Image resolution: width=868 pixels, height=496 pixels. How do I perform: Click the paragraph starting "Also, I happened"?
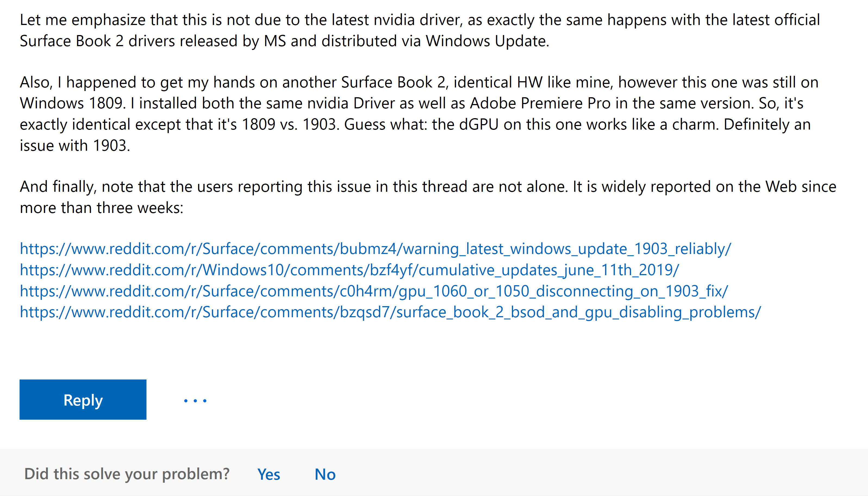click(419, 114)
